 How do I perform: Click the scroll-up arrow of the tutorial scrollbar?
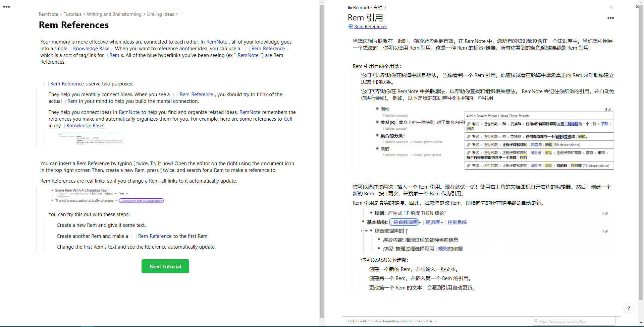click(x=322, y=3)
